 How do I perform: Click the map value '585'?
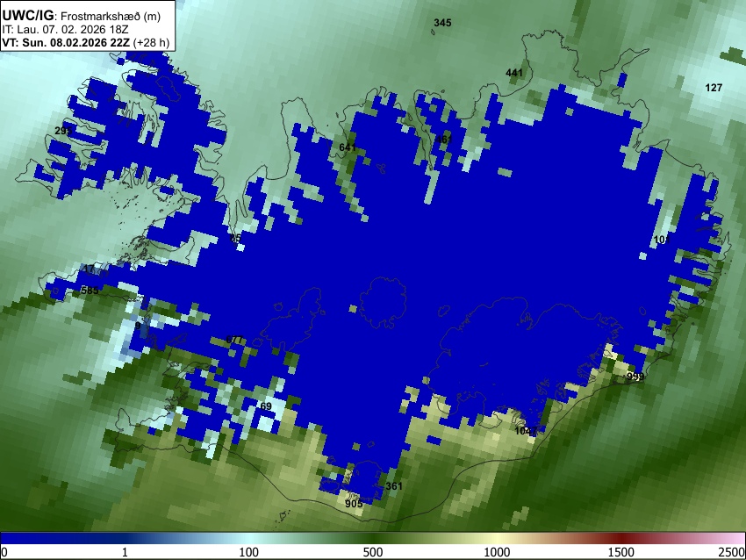(90, 291)
